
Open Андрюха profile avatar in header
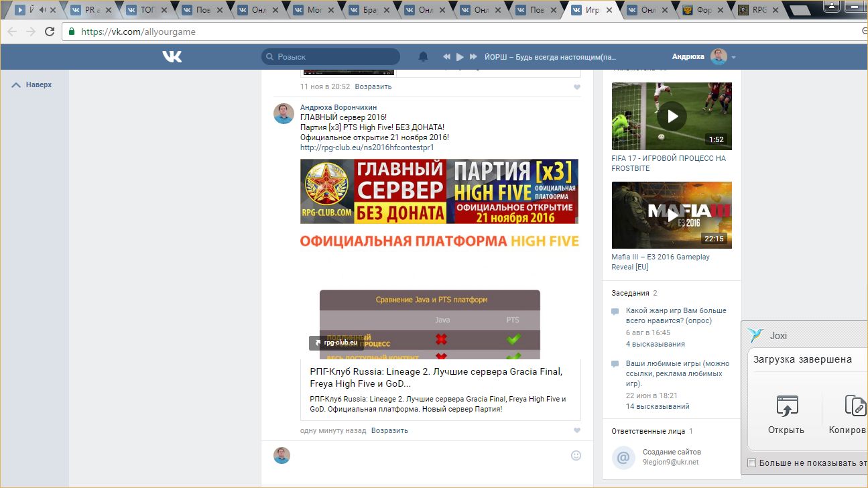coord(719,57)
